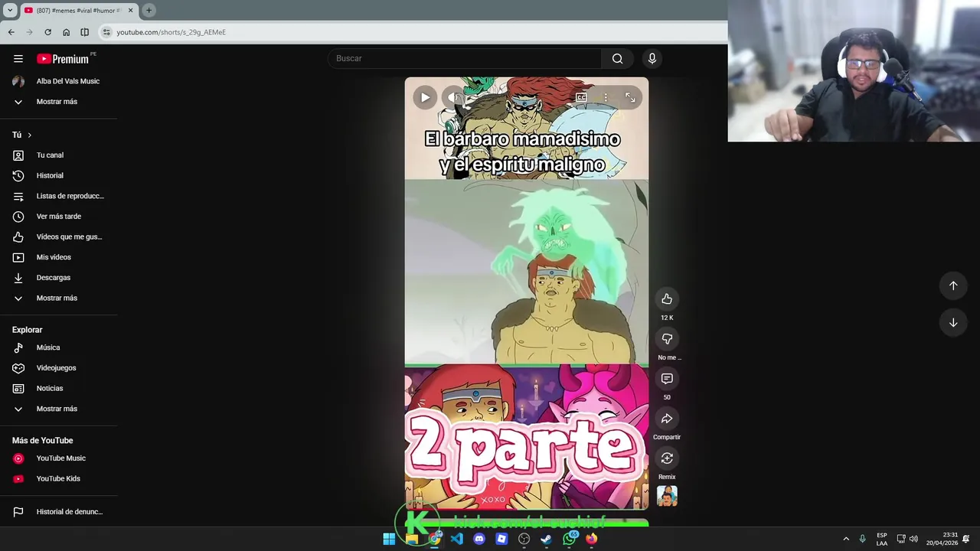The width and height of the screenshot is (980, 551).
Task: Open Historial in sidebar
Action: click(x=59, y=176)
